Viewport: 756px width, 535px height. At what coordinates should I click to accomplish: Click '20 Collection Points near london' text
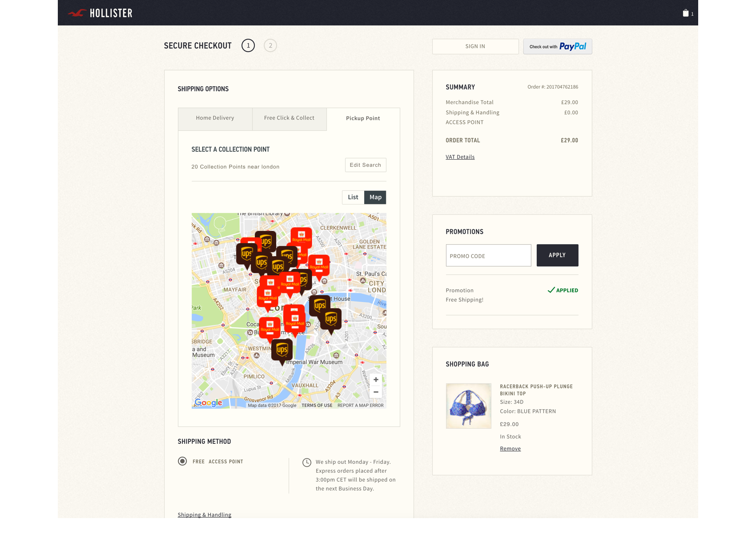coord(235,167)
